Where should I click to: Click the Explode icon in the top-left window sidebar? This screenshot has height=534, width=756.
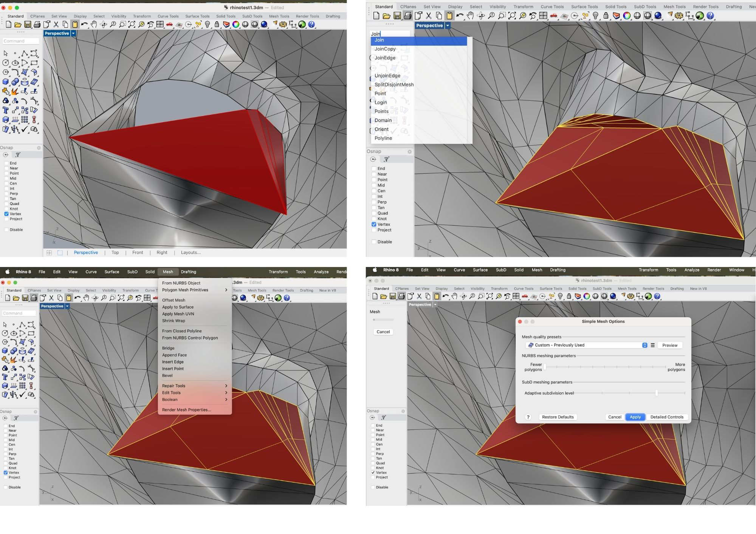point(15,91)
